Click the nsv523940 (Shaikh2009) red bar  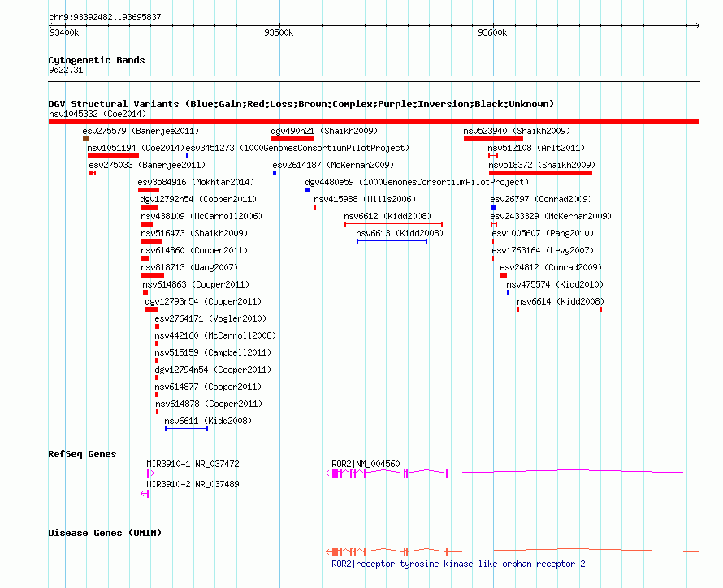493,139
